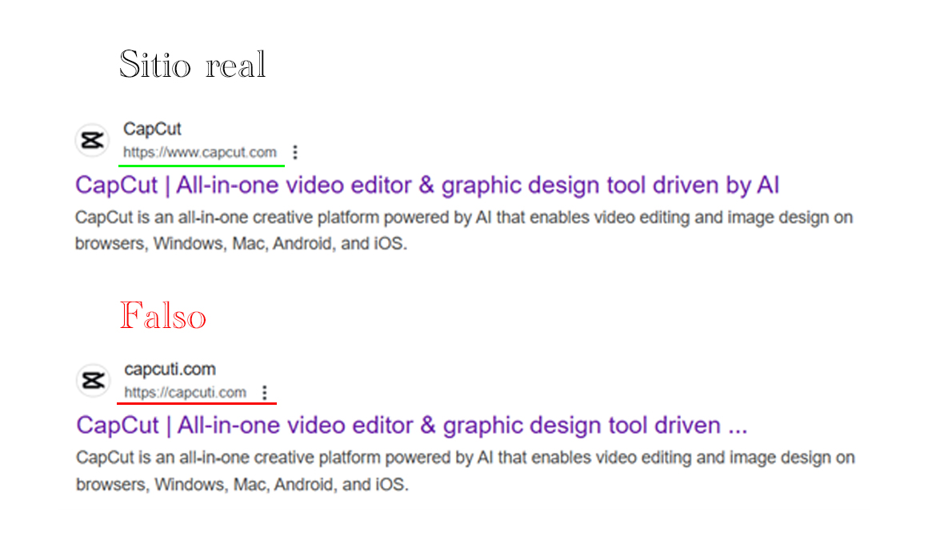Open the result title ending in 'tool driven by AI'
This screenshot has height=560, width=928.
tap(427, 186)
